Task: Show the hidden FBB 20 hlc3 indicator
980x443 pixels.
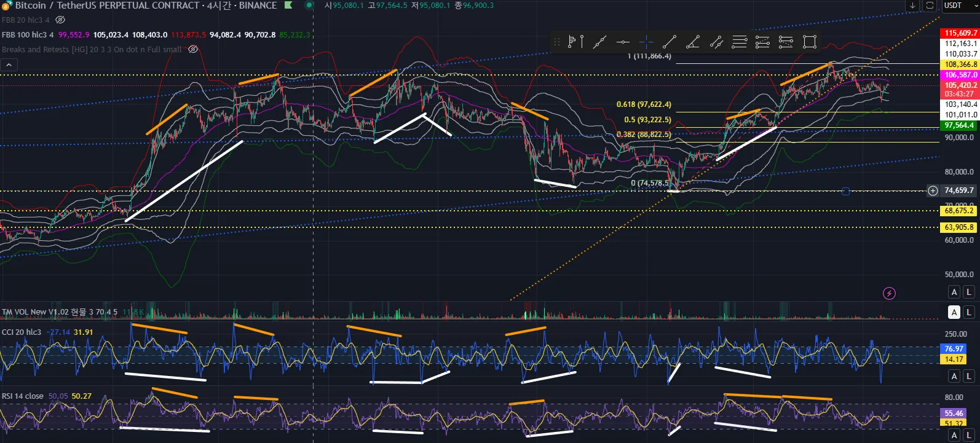Action: (x=60, y=20)
